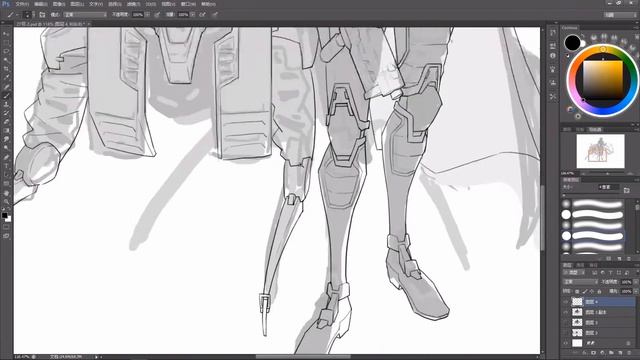640x360 pixels.
Task: Select the Magic Wand tool
Action: click(6, 60)
